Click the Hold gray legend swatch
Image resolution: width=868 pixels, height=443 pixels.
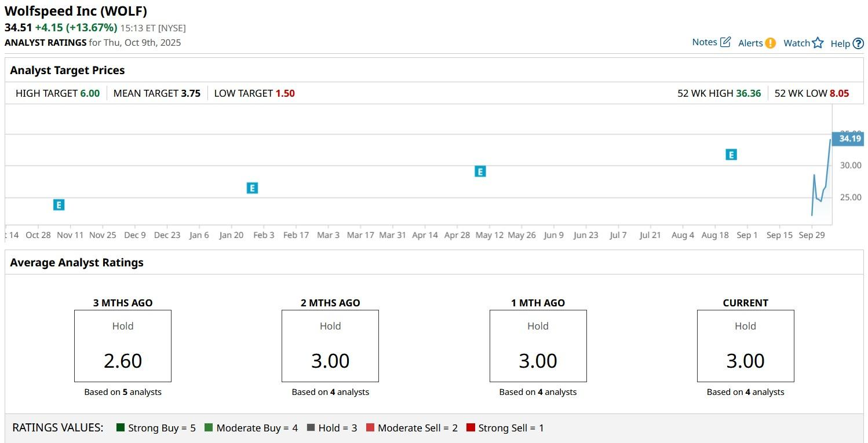point(311,428)
